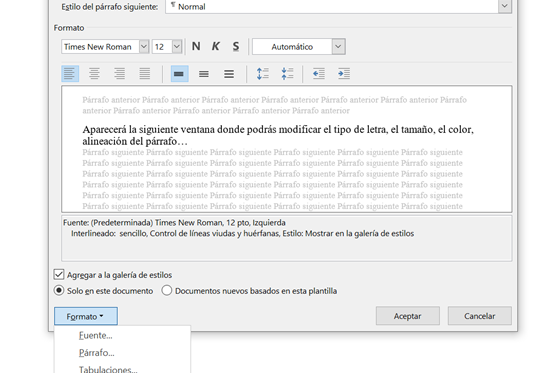Increase paragraph spacing icon

click(262, 73)
